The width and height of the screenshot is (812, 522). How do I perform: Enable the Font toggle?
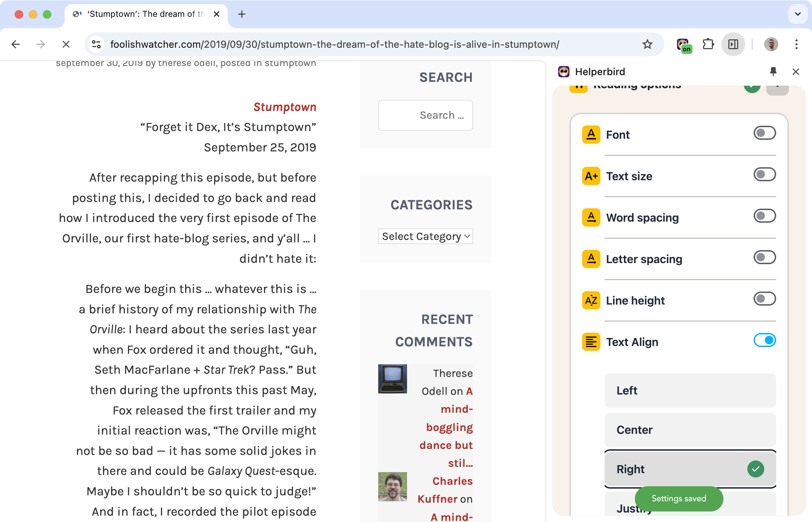[x=765, y=133]
